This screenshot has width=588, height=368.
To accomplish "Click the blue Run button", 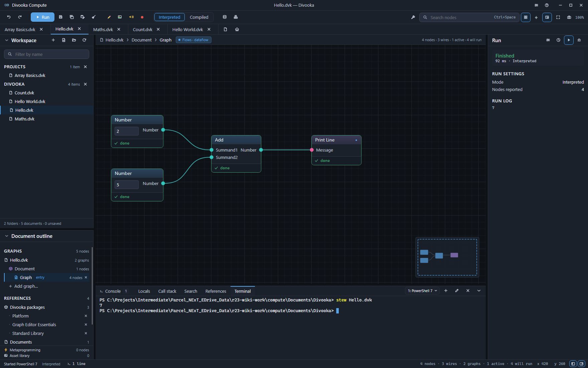I will click(42, 17).
